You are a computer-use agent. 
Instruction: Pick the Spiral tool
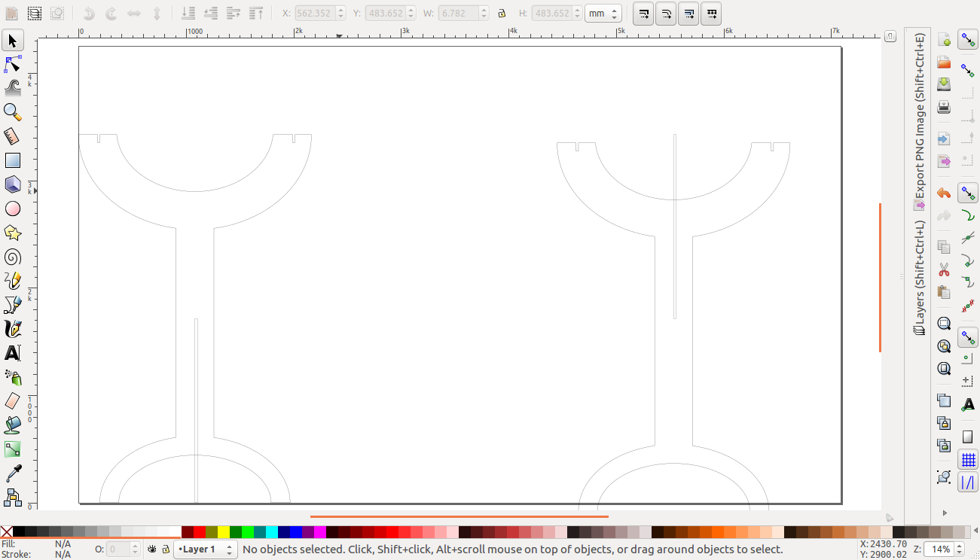[x=13, y=257]
